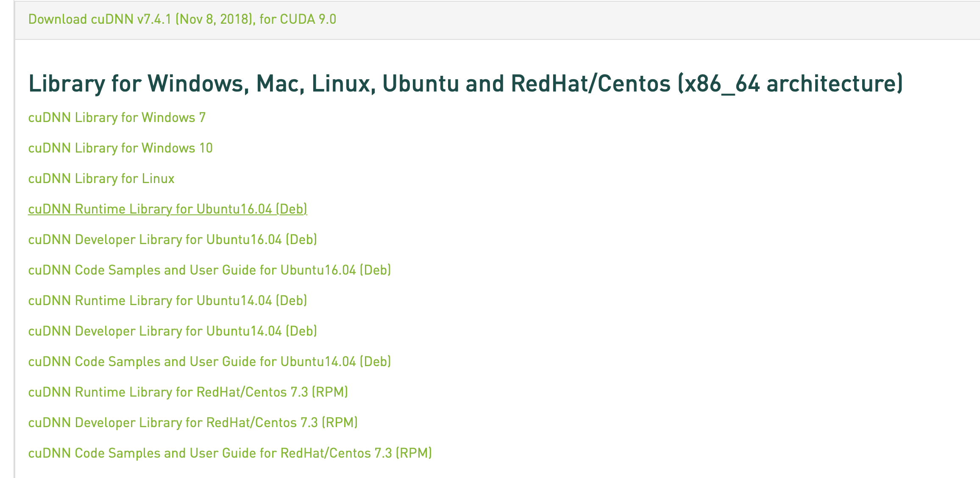The image size is (980, 478).
Task: Open cuDNN Library for Windows 7 link
Action: (117, 117)
